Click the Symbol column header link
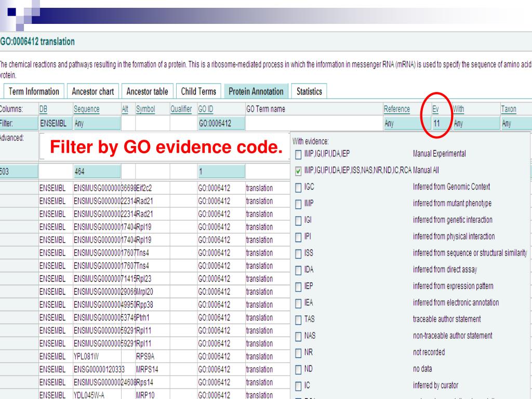 tap(145, 109)
